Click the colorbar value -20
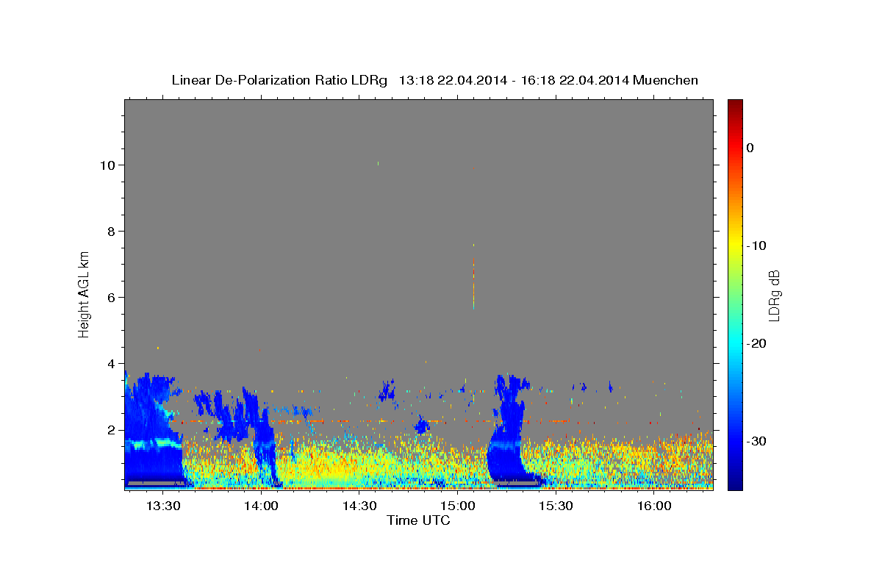This screenshot has width=882, height=588. (756, 343)
